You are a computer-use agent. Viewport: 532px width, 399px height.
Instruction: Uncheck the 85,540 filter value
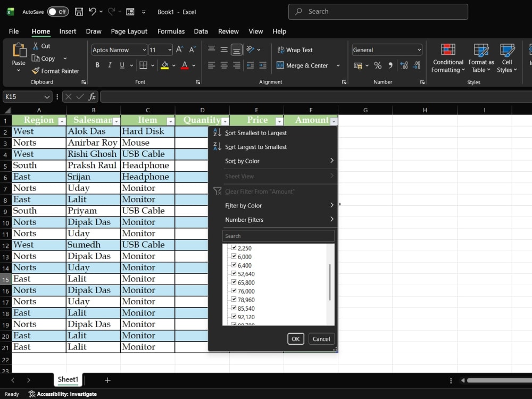[234, 307]
